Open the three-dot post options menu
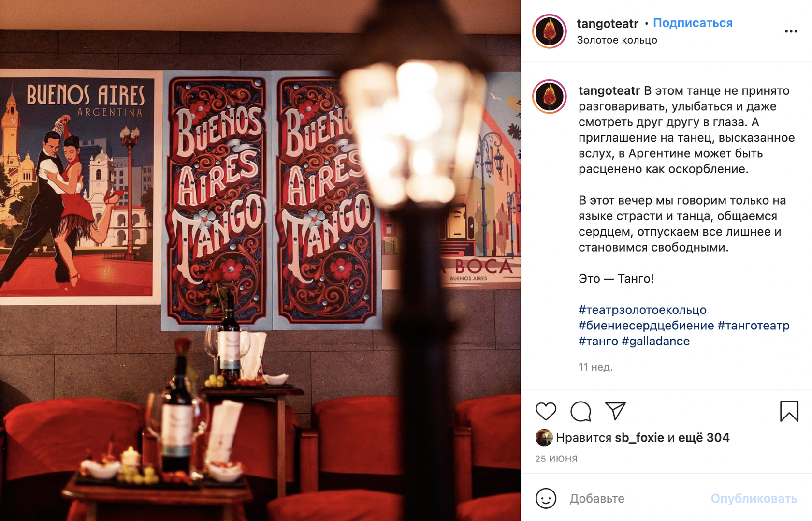The image size is (812, 521). [x=791, y=31]
